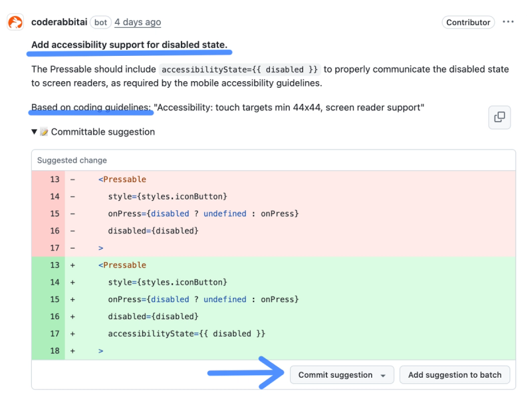Screen dimensions: 532x399
Task: Click the bold accessibility support heading
Action: (129, 45)
